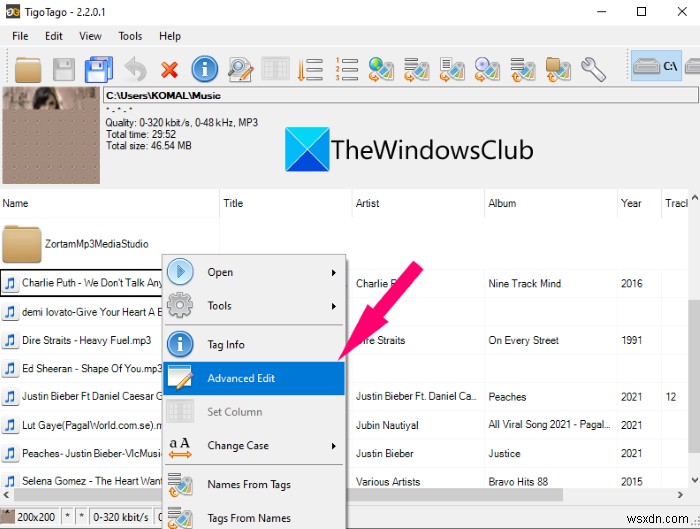The image size is (700, 529).
Task: Open the ZortamMp3MediaStudio folder
Action: (75, 244)
